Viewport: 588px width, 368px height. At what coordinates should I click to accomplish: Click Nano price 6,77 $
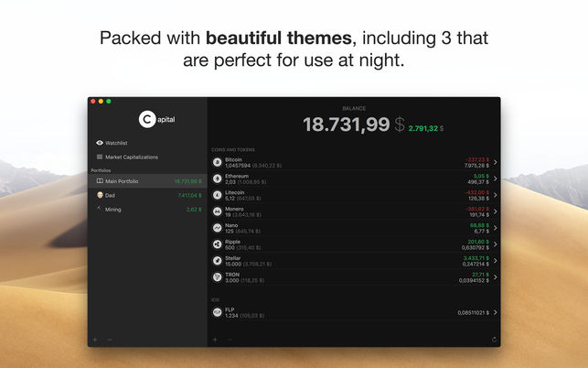pos(482,232)
